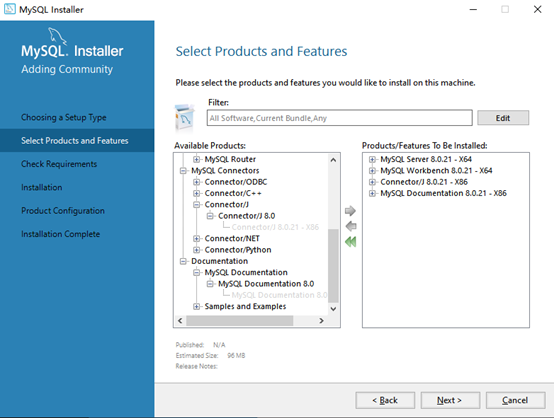This screenshot has height=418, width=554.
Task: Click the left arrow to remove product
Action: 350,226
